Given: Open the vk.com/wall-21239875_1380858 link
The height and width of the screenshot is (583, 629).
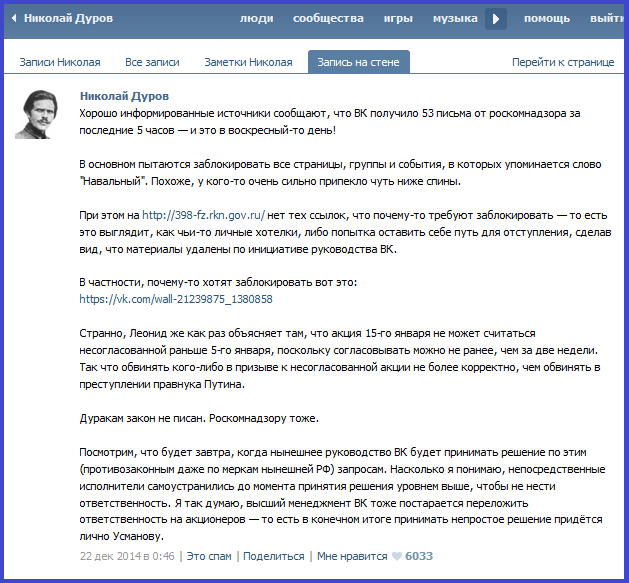Looking at the screenshot, I should pyautogui.click(x=176, y=299).
